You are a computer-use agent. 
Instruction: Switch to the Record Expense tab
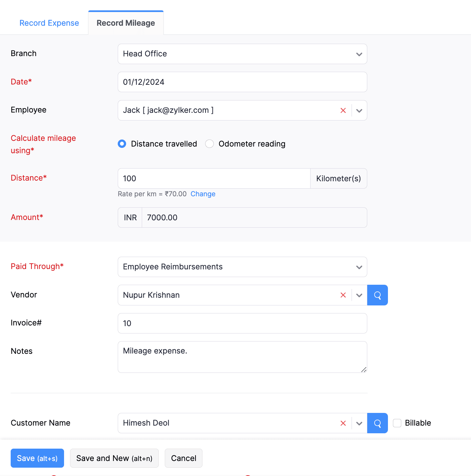click(x=49, y=23)
